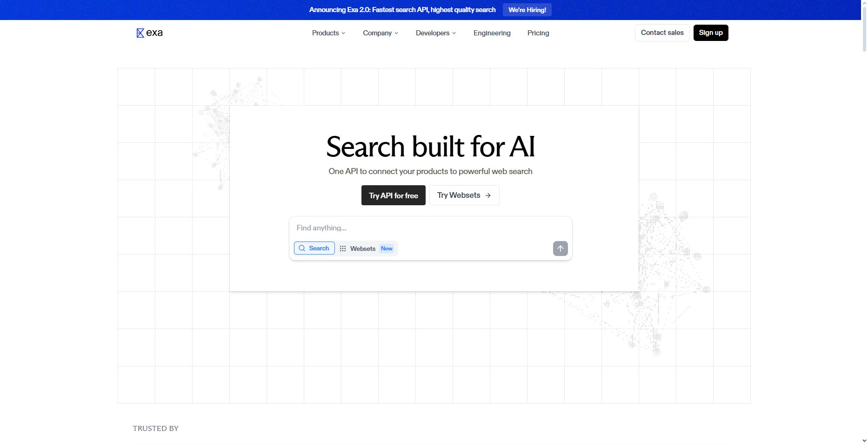868x444 pixels.
Task: Click the New badge beside Websets
Action: 387,249
